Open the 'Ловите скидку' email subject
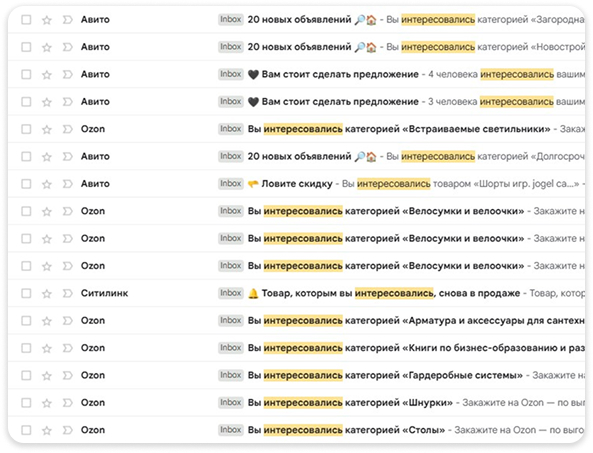593x453 pixels. pyautogui.click(x=297, y=184)
